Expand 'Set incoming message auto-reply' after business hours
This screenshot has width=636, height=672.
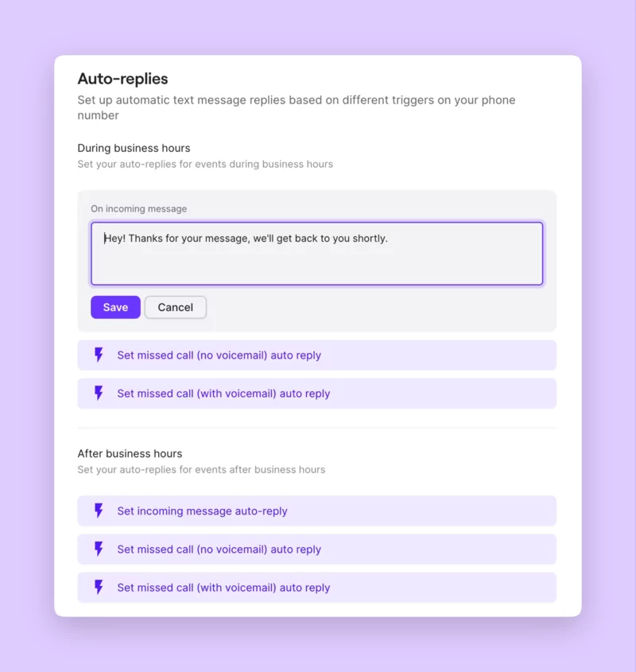click(202, 511)
